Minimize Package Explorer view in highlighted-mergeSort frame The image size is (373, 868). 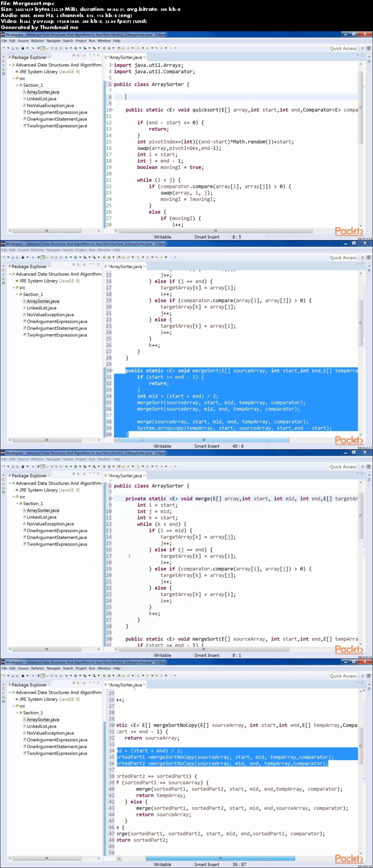[x=94, y=264]
